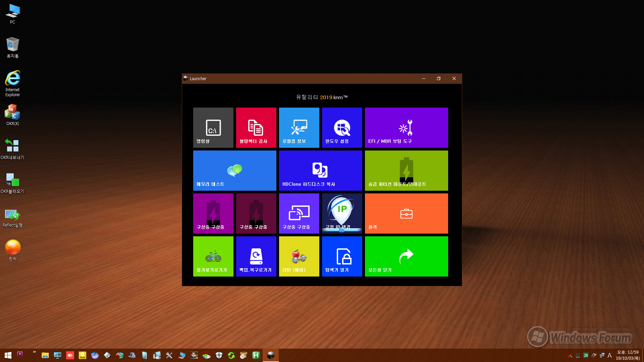This screenshot has width=644, height=362.
Task: Open EFI / MBR 부팅 도구 tile
Action: point(406,128)
